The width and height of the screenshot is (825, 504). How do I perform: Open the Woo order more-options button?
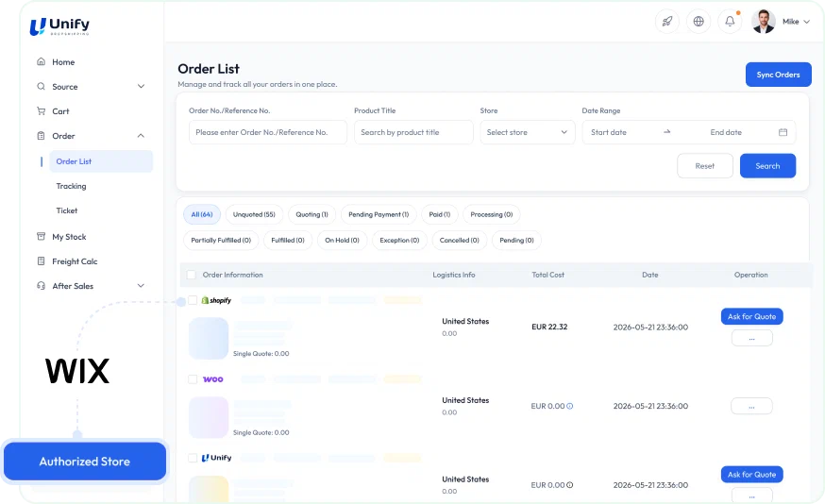[752, 406]
